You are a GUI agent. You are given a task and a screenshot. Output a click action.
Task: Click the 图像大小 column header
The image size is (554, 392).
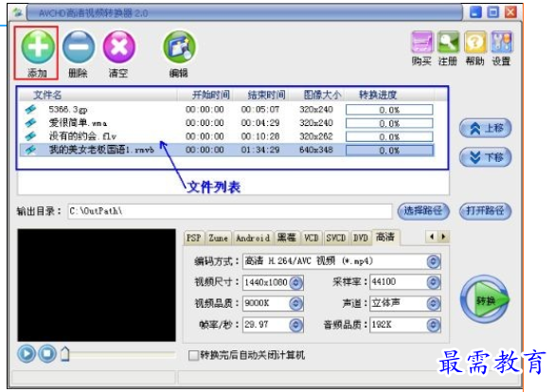tap(316, 95)
